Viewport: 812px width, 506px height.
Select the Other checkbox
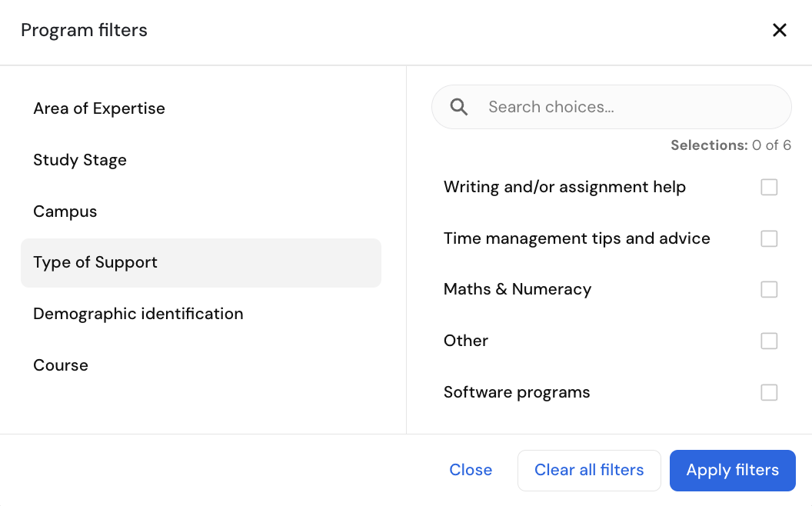[769, 341]
